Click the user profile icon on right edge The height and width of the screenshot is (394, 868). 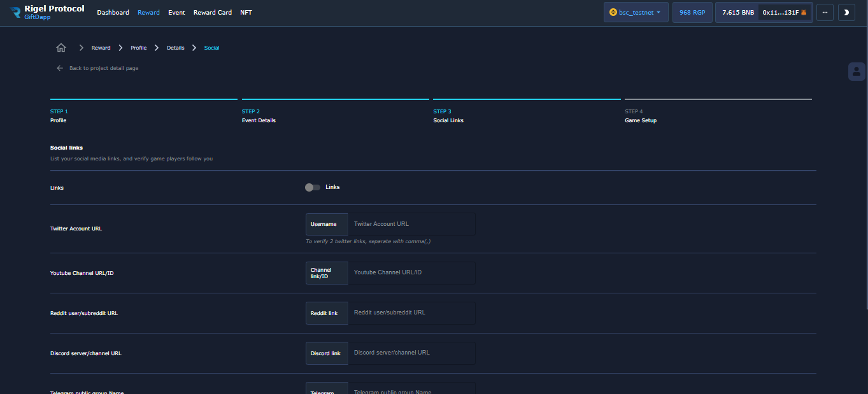[857, 71]
